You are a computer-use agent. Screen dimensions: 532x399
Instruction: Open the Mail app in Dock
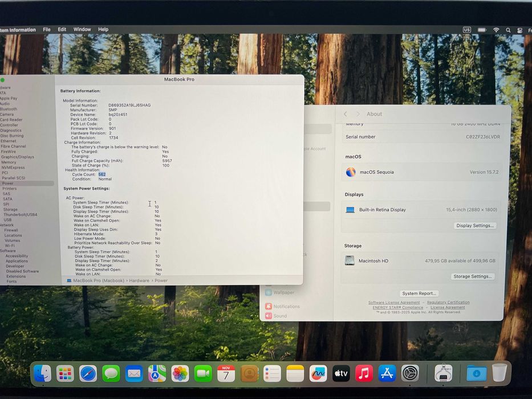134,373
